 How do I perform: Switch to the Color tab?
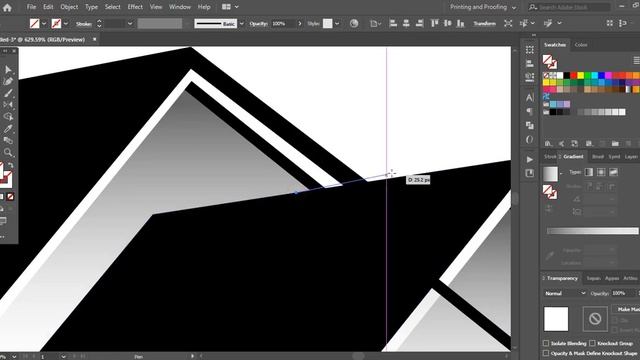click(581, 45)
